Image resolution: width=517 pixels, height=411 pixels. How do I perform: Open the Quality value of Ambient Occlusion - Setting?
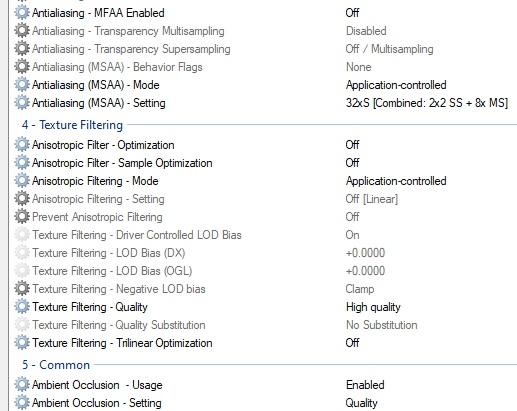point(361,403)
